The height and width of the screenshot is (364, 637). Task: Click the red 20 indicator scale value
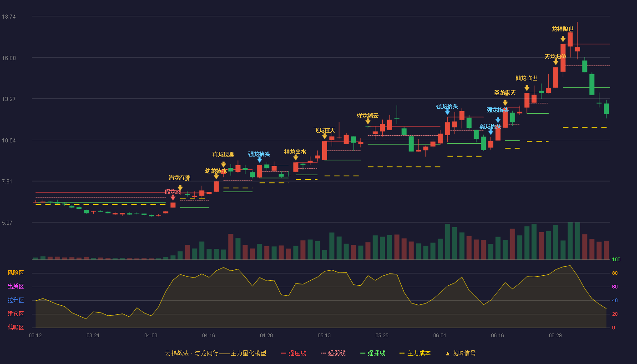click(x=615, y=314)
